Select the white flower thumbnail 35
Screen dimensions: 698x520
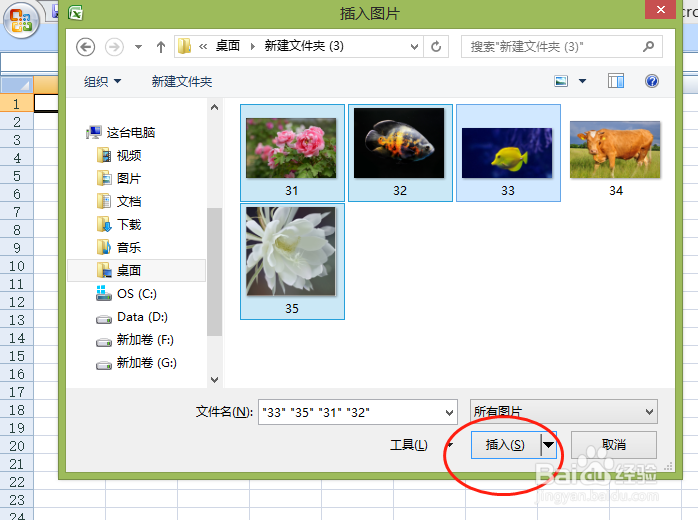292,261
